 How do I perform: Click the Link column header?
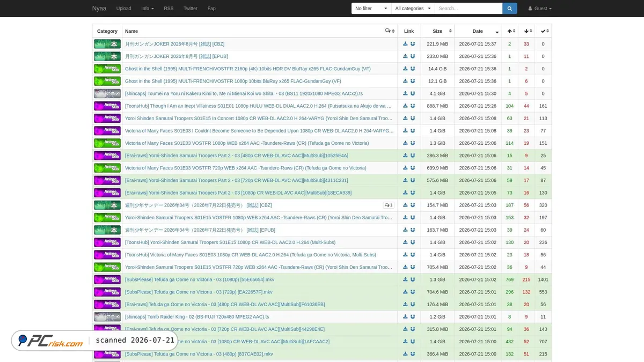(409, 31)
